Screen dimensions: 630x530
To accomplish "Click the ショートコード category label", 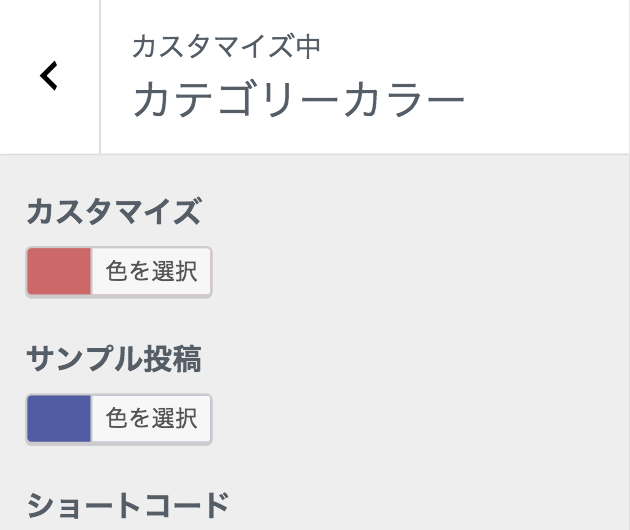I will click(128, 506).
